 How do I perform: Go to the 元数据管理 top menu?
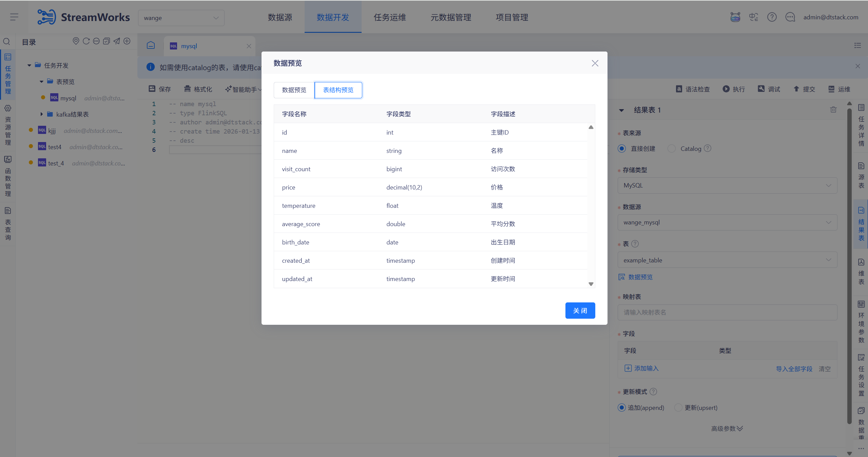coord(451,17)
